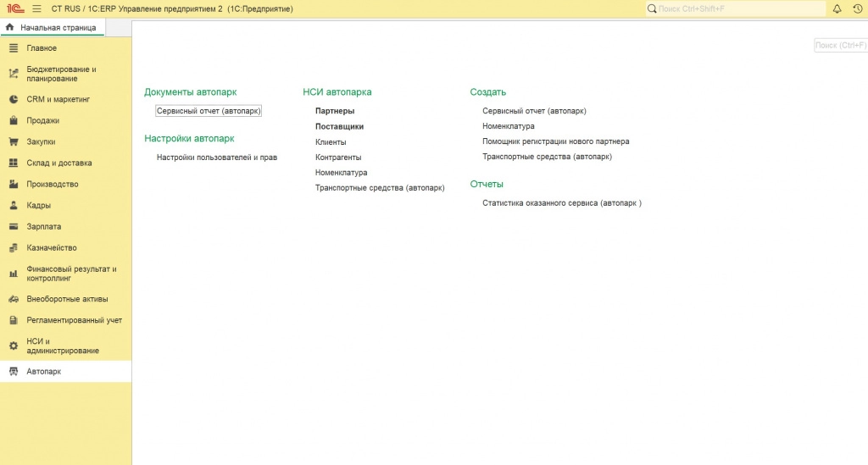Image resolution: width=868 pixels, height=465 pixels.
Task: Open the Продажи shopping bag section
Action: 42,120
